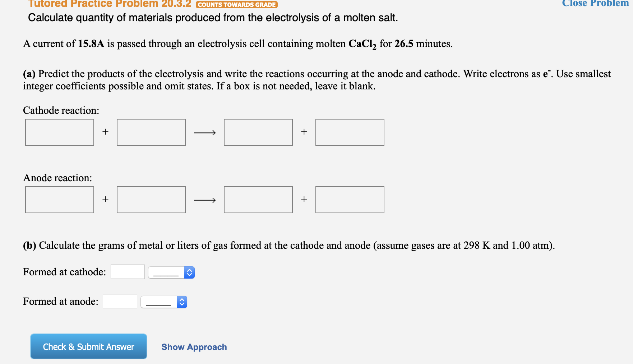Click the Formed at anode value field
633x364 pixels.
(x=120, y=301)
